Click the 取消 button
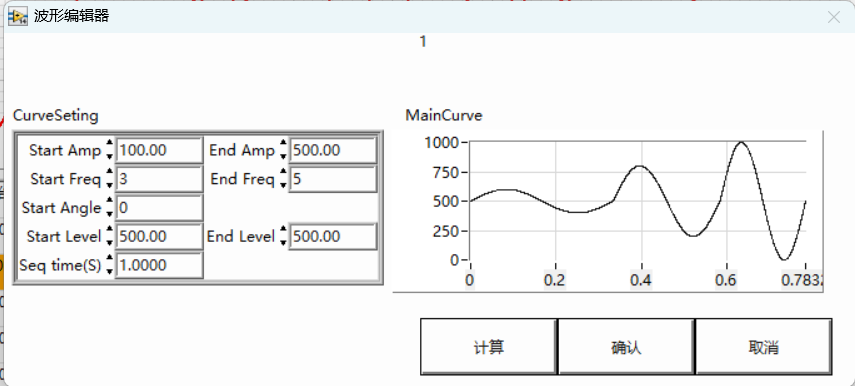The height and width of the screenshot is (386, 855). pos(763,347)
